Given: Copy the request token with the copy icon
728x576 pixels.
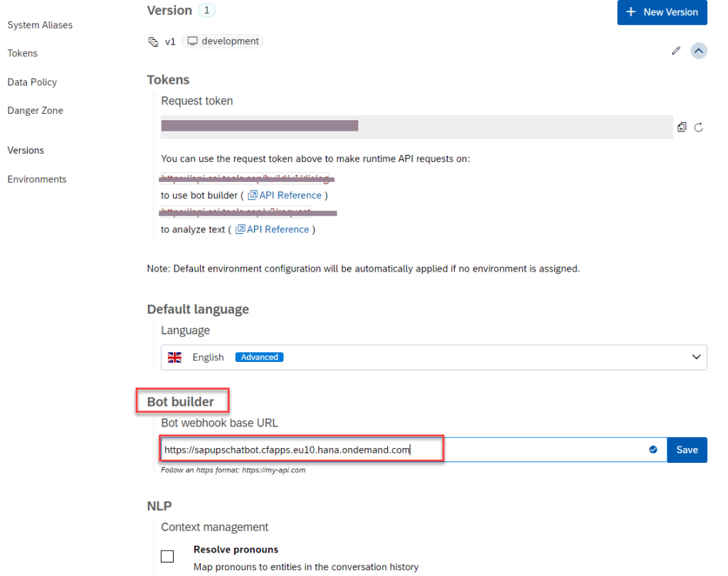Looking at the screenshot, I should [x=682, y=127].
